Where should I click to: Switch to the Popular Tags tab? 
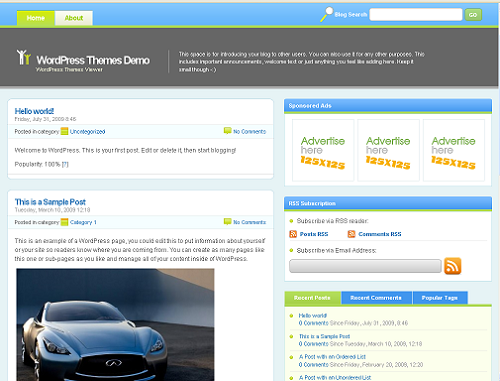[440, 298]
